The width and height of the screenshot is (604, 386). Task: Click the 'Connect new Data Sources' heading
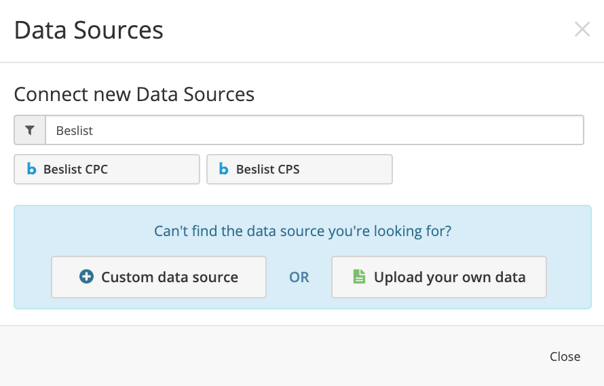point(134,94)
